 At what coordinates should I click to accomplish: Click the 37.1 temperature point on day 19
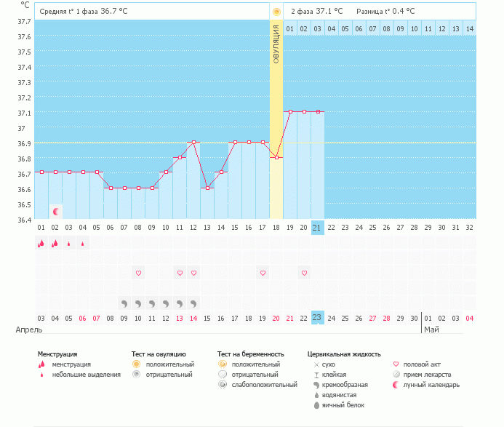pos(290,112)
